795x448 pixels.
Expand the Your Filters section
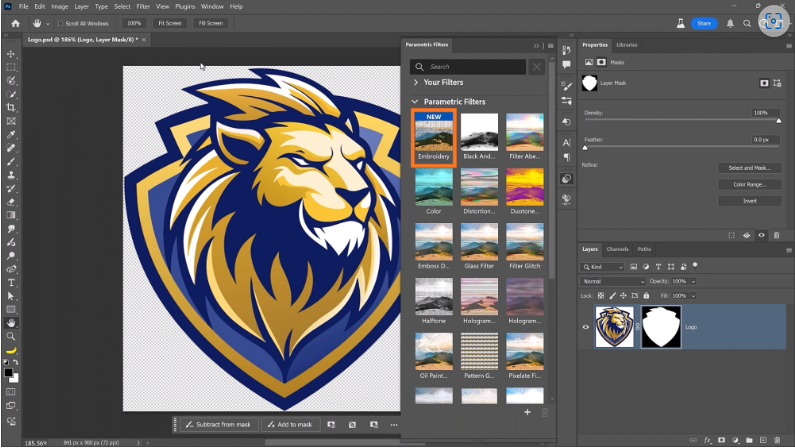point(416,83)
